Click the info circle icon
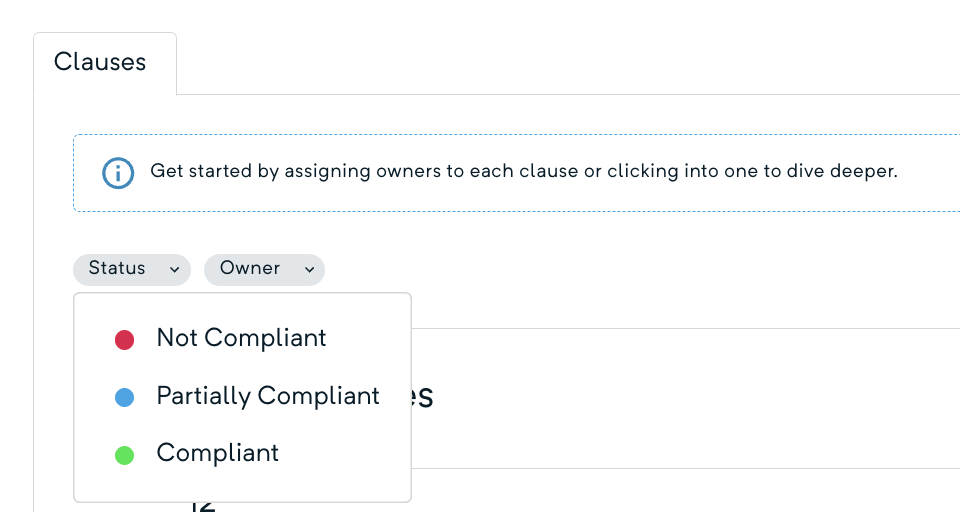The image size is (960, 512). tap(118, 172)
